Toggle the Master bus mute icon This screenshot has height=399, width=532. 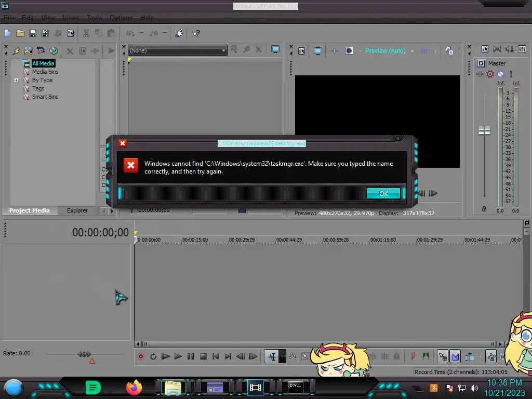[x=500, y=74]
